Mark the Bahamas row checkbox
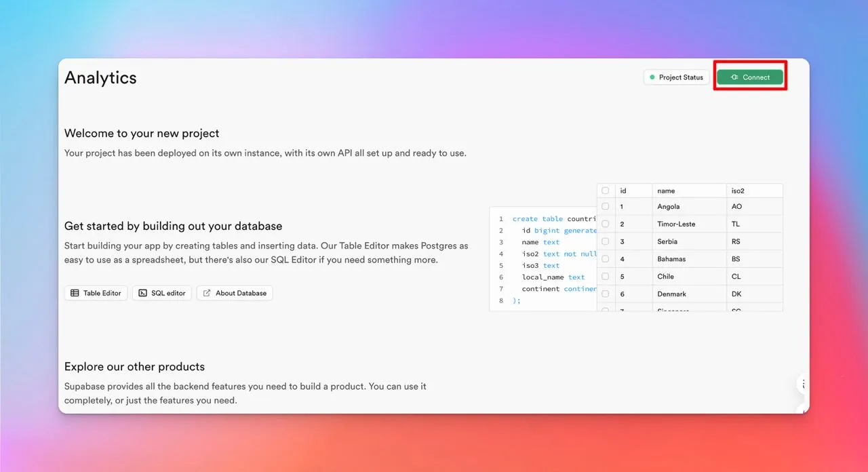 (x=606, y=259)
